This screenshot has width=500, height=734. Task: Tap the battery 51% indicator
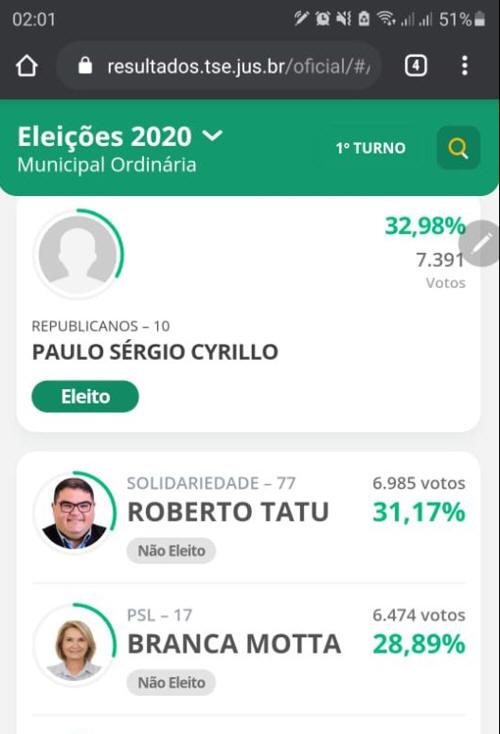463,19
